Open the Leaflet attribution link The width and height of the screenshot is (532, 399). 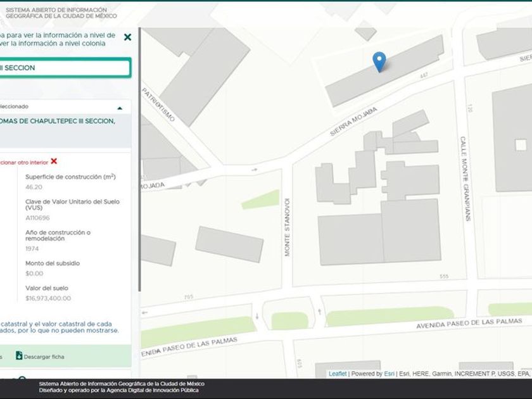click(x=338, y=374)
